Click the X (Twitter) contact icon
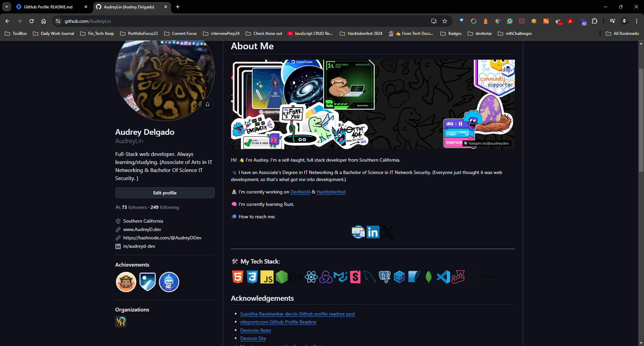The height and width of the screenshot is (346, 644). point(387,232)
